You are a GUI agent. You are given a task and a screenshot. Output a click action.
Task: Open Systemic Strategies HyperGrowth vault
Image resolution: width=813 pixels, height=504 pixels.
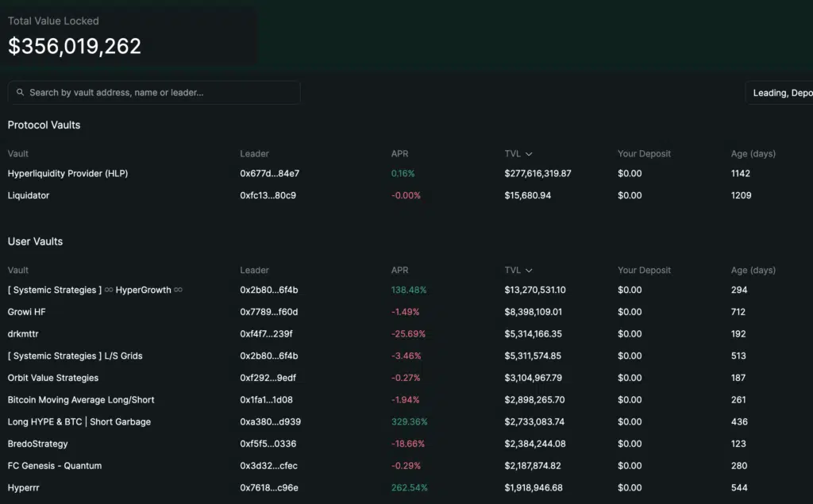click(406, 290)
